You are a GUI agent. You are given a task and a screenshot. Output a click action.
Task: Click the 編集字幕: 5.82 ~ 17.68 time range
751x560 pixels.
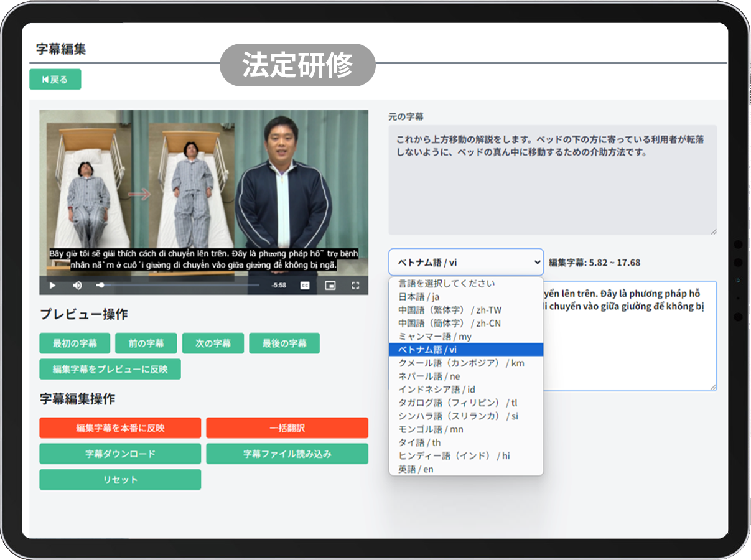(594, 263)
